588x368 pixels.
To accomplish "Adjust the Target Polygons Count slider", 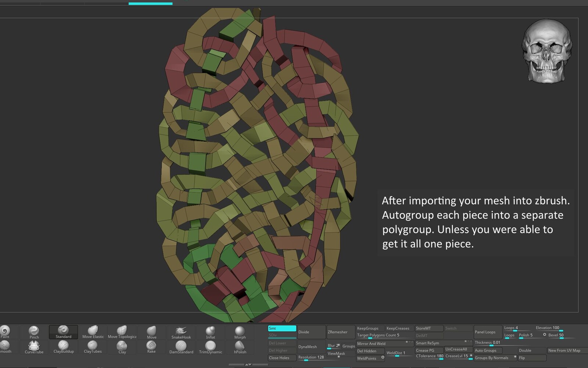I will point(385,335).
